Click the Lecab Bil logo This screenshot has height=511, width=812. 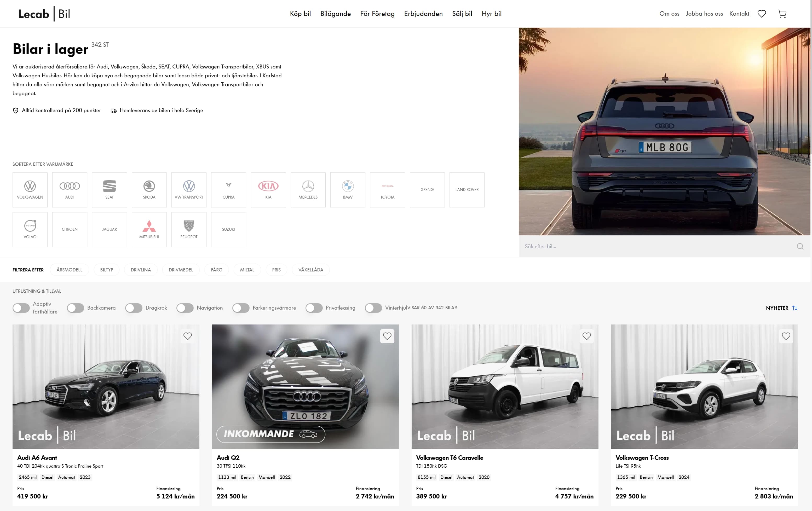pyautogui.click(x=44, y=14)
